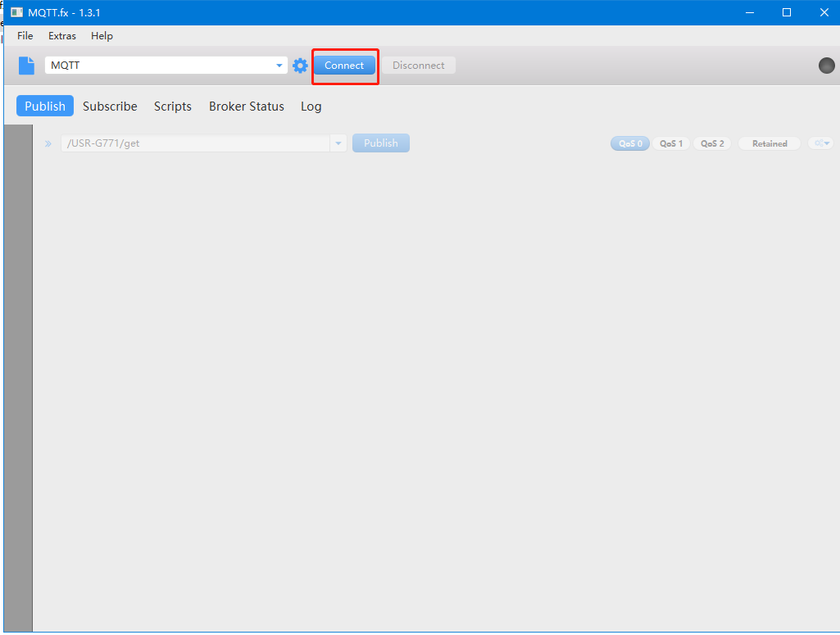Switch to the Scripts tab
The width and height of the screenshot is (840, 635).
click(x=172, y=106)
